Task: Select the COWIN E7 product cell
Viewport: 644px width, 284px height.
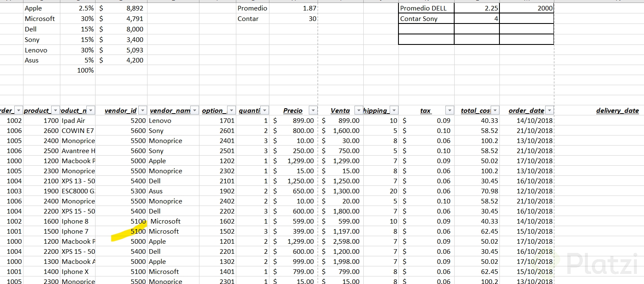Action: (x=78, y=130)
